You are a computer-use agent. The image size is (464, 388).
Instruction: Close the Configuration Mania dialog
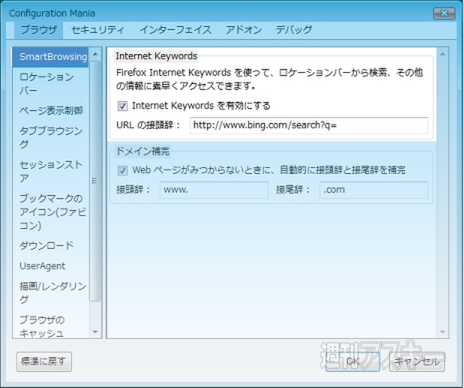(x=444, y=13)
